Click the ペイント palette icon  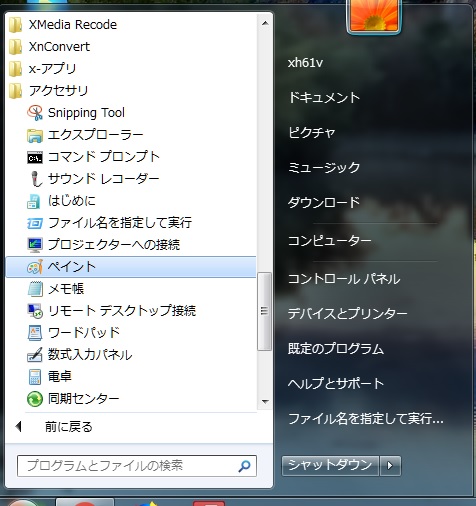35,267
